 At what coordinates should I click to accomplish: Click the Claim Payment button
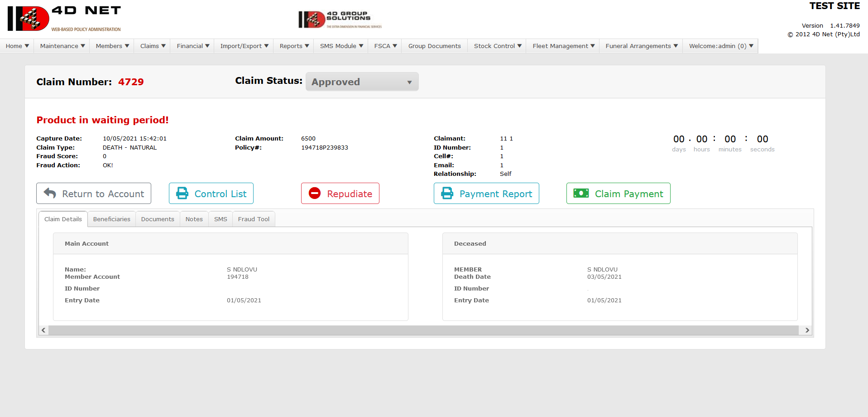coord(618,194)
